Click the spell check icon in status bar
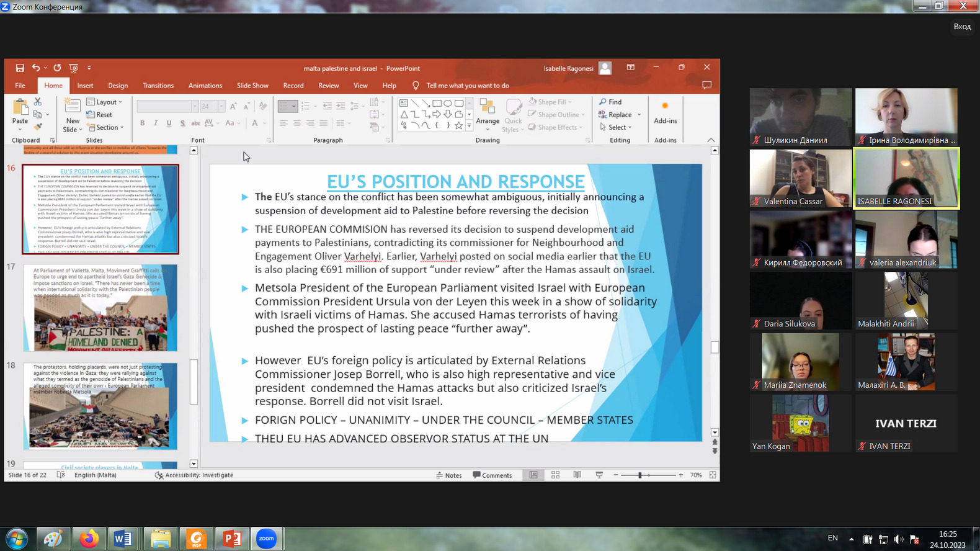 point(61,475)
